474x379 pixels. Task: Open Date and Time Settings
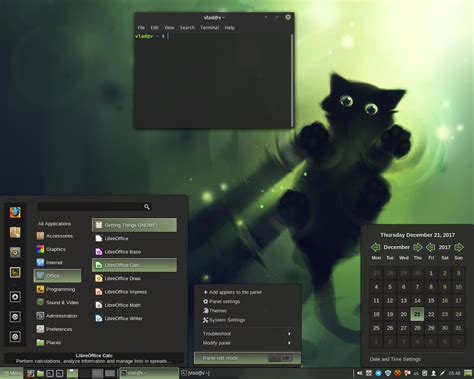395,359
